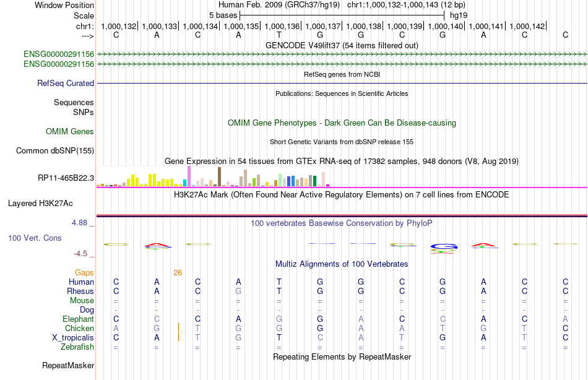
Task: Select the X_tropicalis species label
Action: pos(73,338)
